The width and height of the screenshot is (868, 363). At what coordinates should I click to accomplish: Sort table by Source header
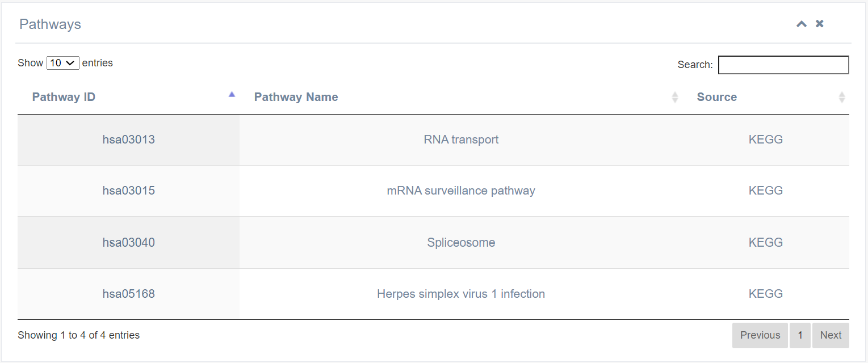pyautogui.click(x=716, y=97)
